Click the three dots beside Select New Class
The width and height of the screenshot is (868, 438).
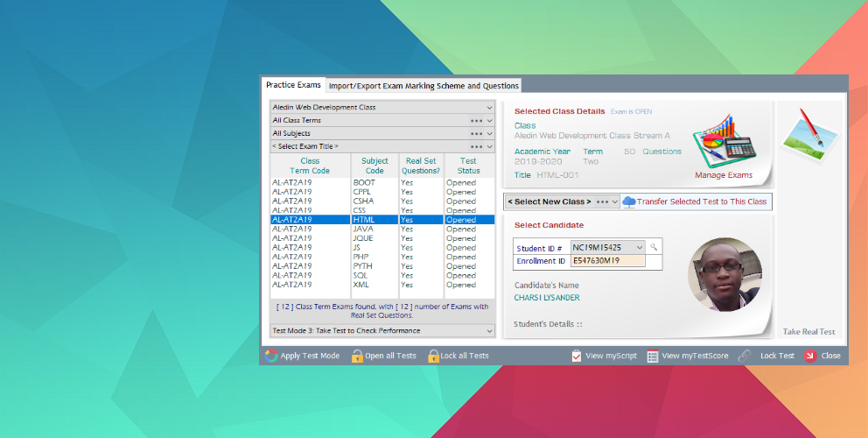click(603, 201)
